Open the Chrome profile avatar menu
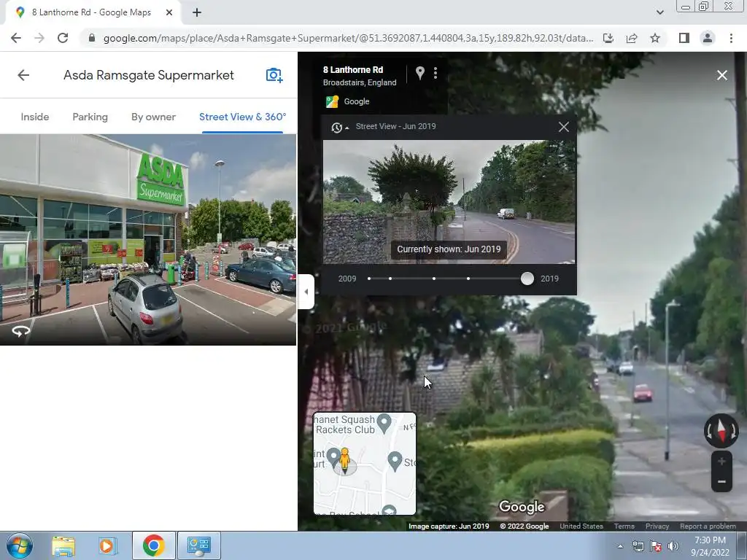 tap(708, 38)
